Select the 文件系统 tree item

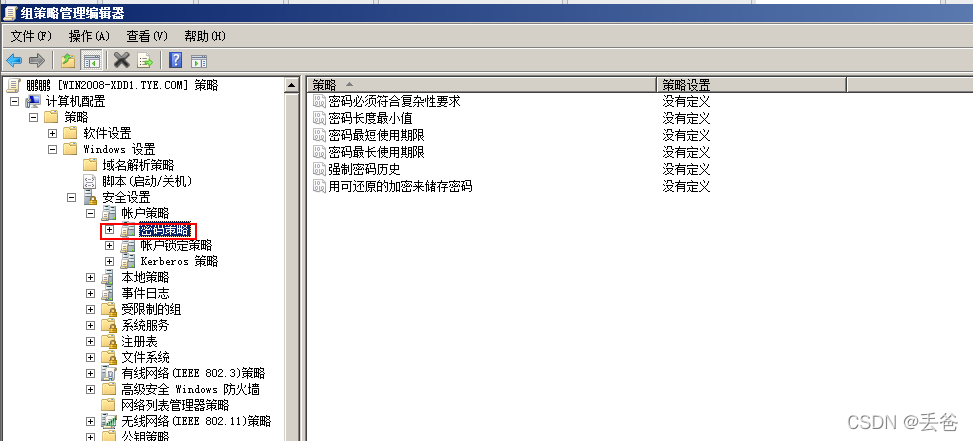click(x=145, y=357)
